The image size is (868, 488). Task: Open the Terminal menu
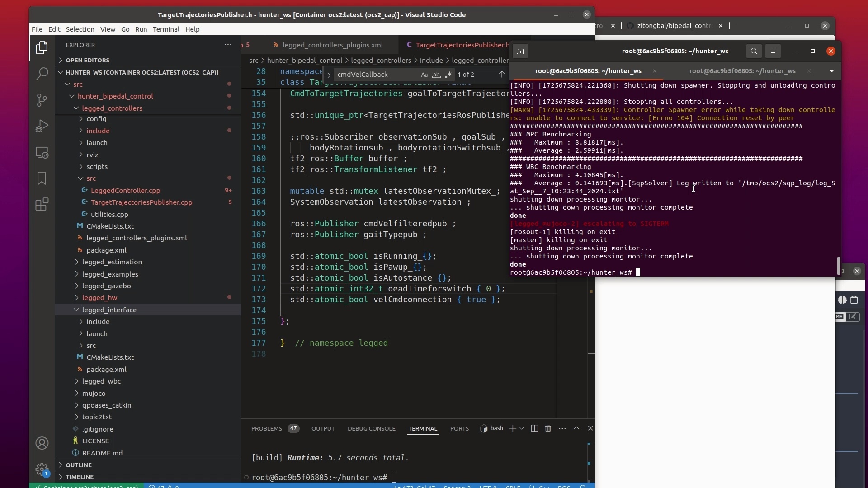[x=166, y=29]
